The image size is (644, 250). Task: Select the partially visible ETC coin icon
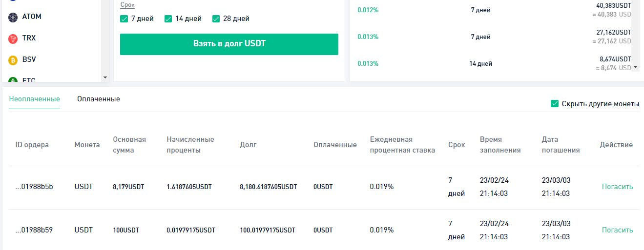pyautogui.click(x=13, y=79)
